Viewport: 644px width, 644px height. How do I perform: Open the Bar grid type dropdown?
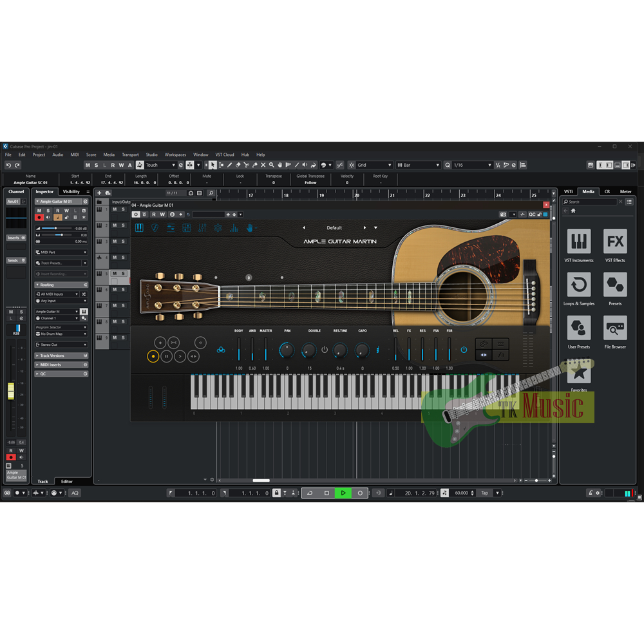point(419,165)
